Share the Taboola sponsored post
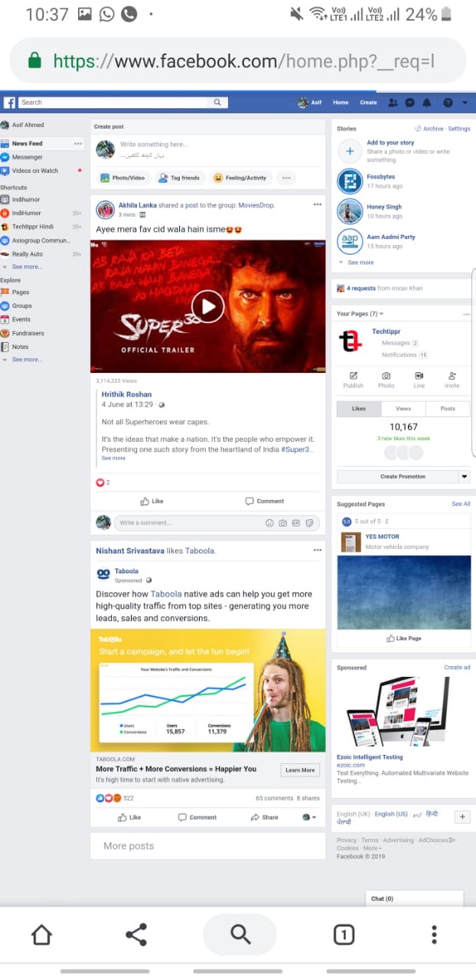The width and height of the screenshot is (476, 980). (264, 817)
